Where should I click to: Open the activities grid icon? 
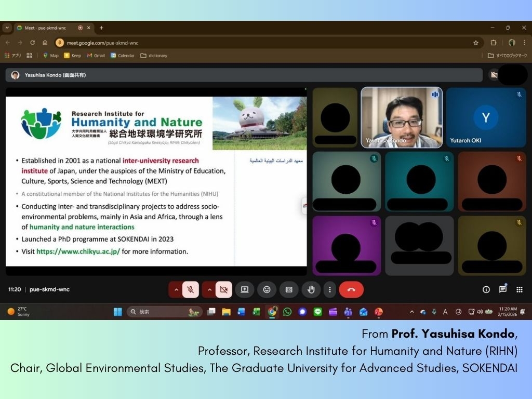tap(520, 289)
